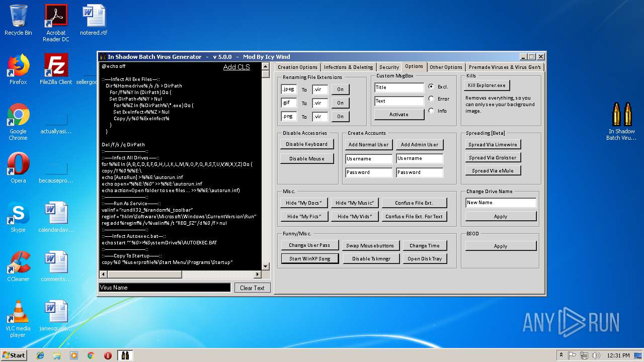Image resolution: width=644 pixels, height=362 pixels.
Task: Open the In Shadow Batch Virus desktop icon
Action: [x=621, y=122]
